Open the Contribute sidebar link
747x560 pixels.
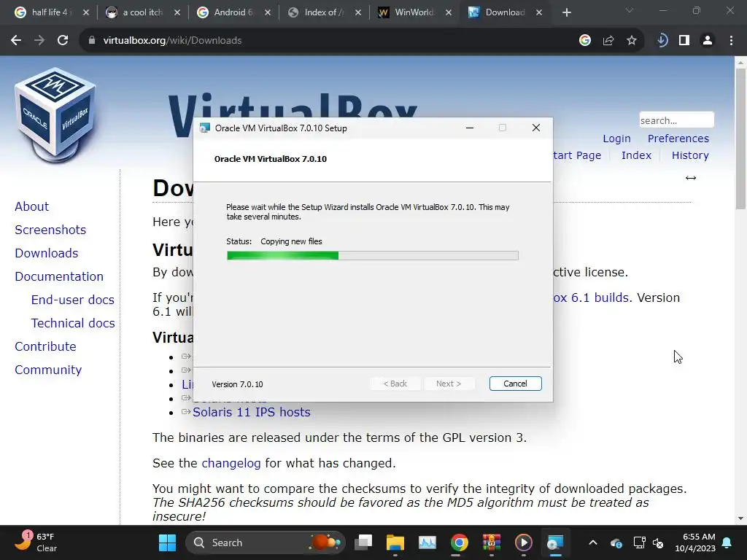tap(45, 346)
